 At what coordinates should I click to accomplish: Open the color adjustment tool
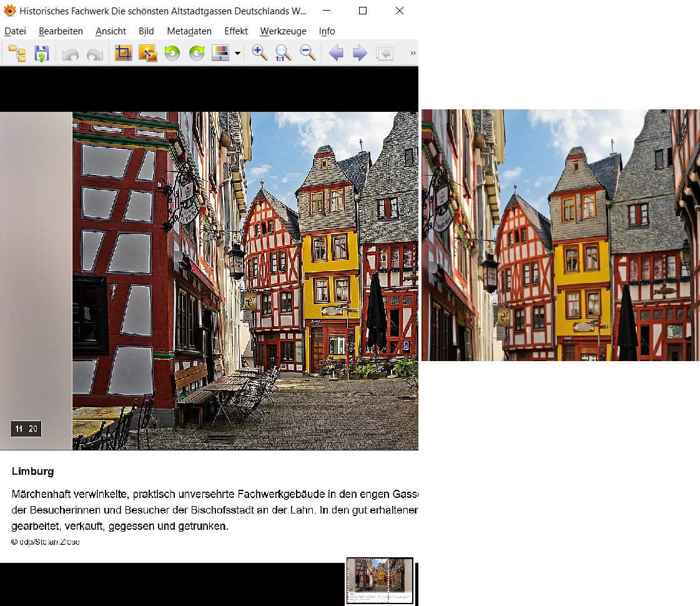coord(221,54)
